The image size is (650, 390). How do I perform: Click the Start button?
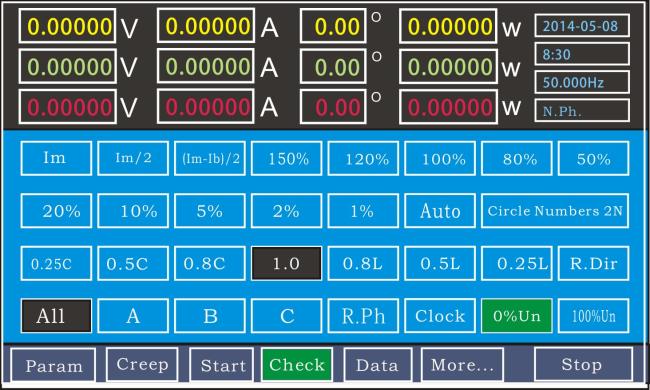point(221,365)
